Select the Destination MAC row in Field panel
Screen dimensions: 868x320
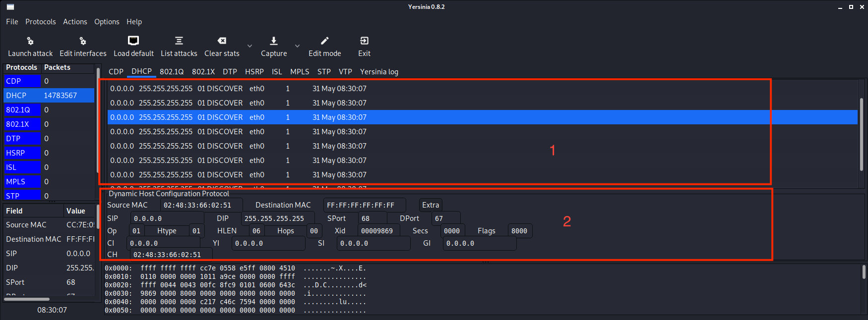49,239
